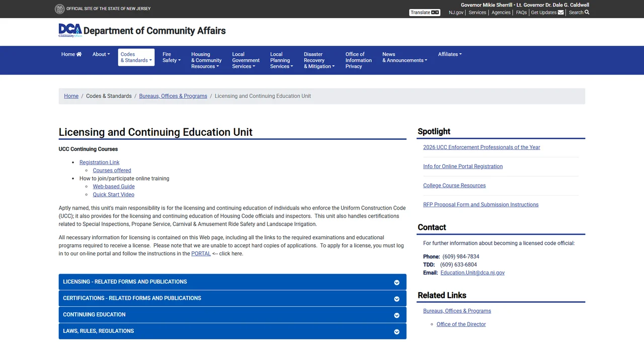Open the Courses offered link

pos(112,170)
